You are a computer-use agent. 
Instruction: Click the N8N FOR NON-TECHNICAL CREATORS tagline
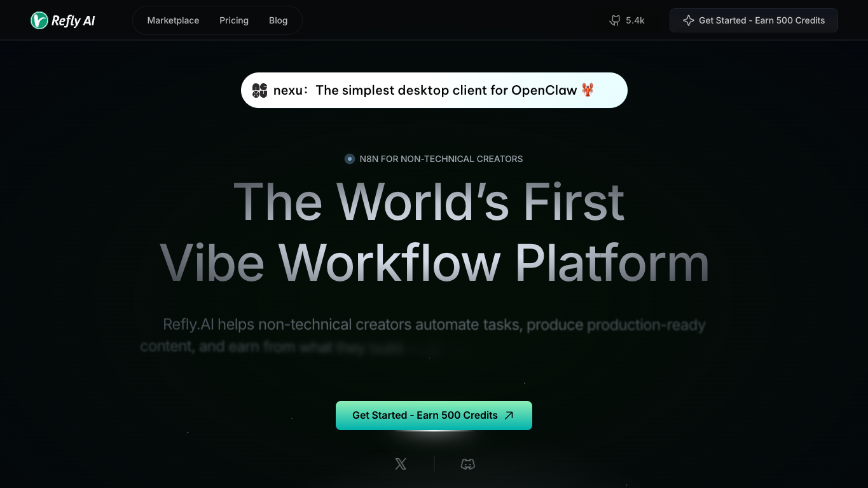coord(441,159)
